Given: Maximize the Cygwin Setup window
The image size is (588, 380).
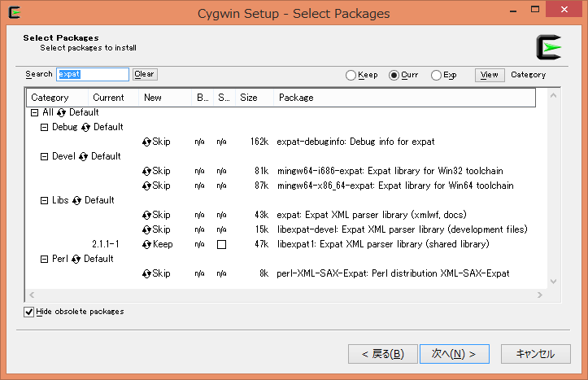Looking at the screenshot, I should coord(535,10).
